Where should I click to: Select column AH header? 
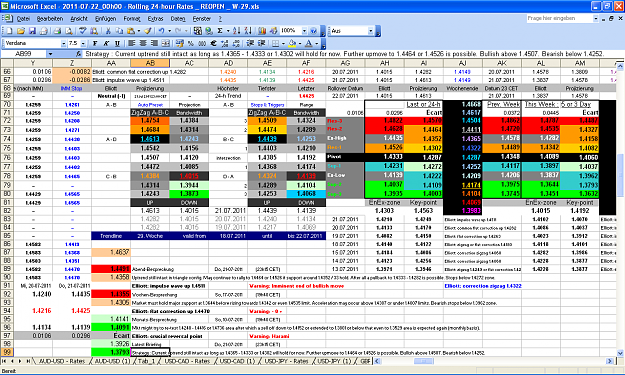[384, 63]
